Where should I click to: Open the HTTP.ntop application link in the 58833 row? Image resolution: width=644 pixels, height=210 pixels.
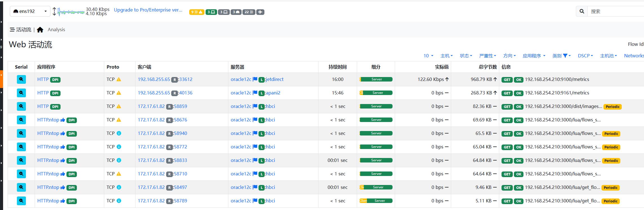tap(48, 160)
